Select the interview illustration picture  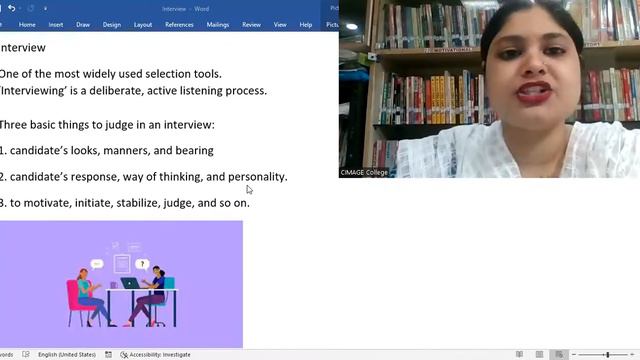121,284
